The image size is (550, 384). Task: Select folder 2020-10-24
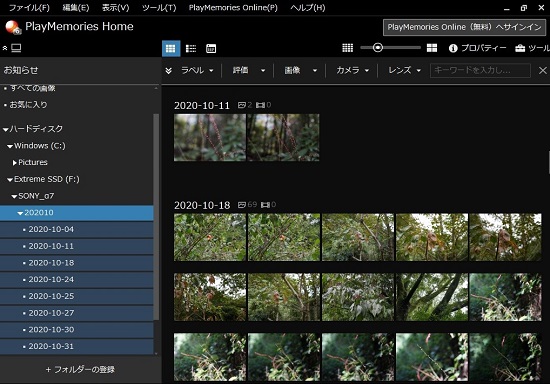77,279
